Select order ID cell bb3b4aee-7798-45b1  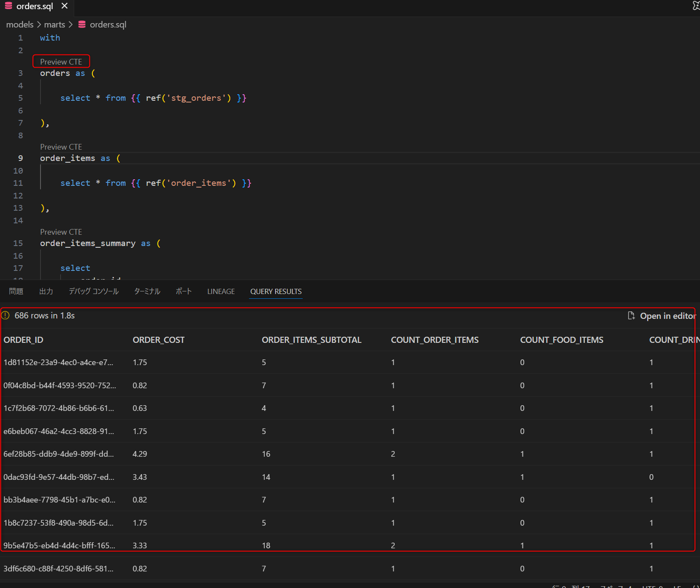pos(59,500)
